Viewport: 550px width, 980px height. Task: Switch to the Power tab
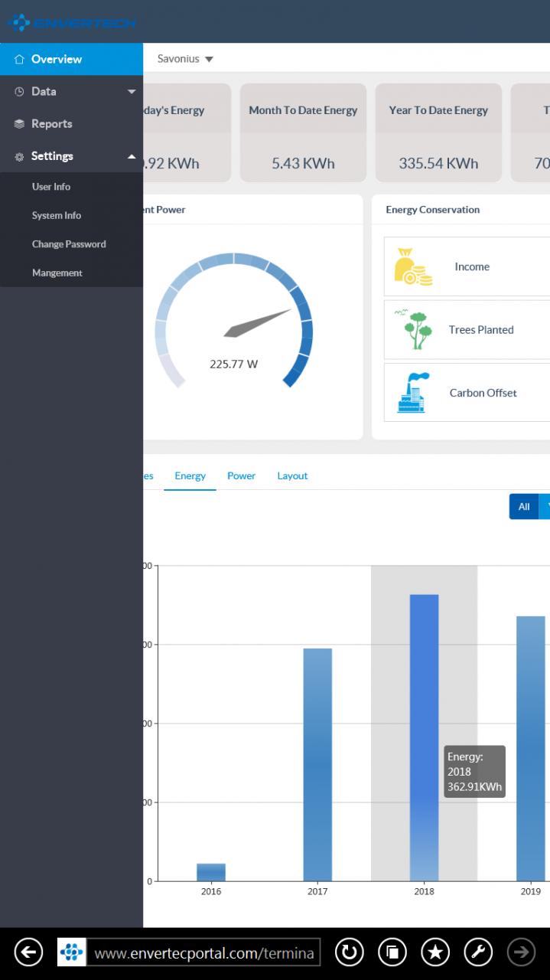pyautogui.click(x=241, y=475)
